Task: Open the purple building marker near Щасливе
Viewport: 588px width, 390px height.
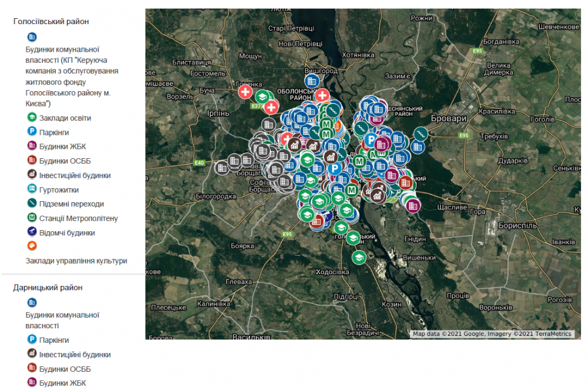Action: (413, 205)
